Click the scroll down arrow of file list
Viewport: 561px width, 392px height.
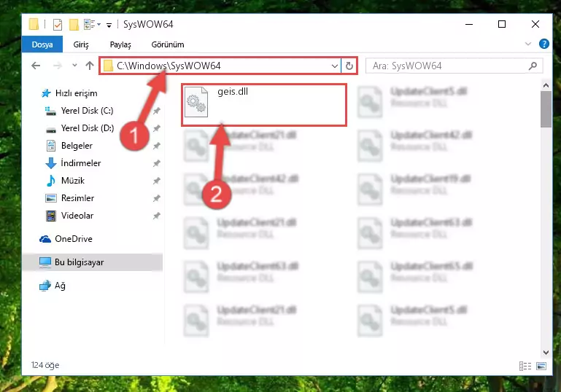coord(546,353)
